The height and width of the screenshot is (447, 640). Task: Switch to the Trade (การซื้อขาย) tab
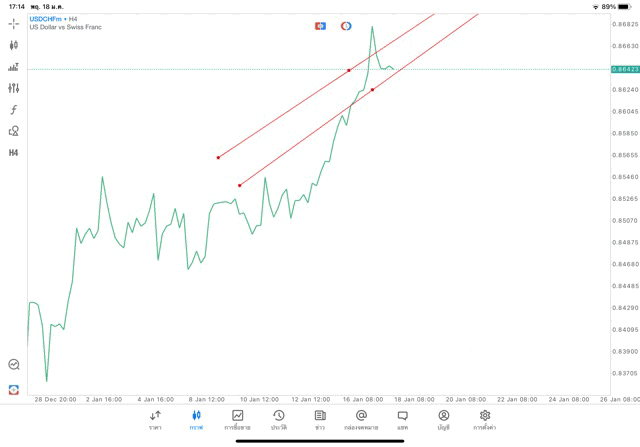237,419
